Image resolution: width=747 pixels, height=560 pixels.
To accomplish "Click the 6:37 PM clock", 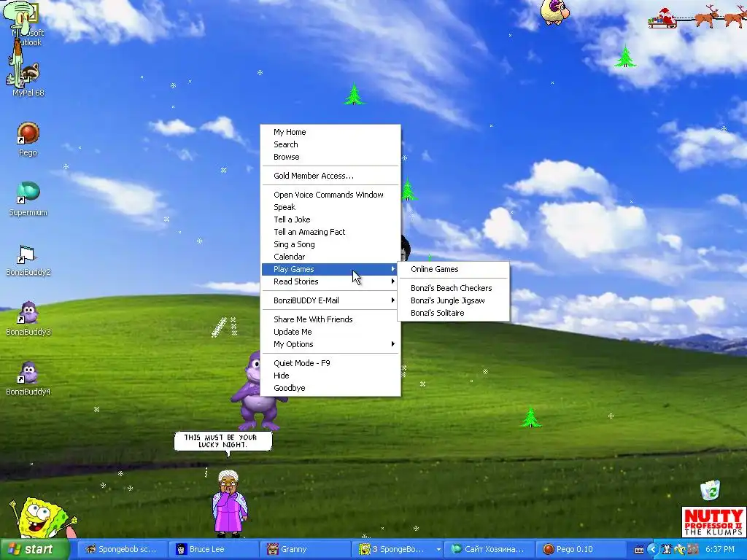I will click(720, 550).
